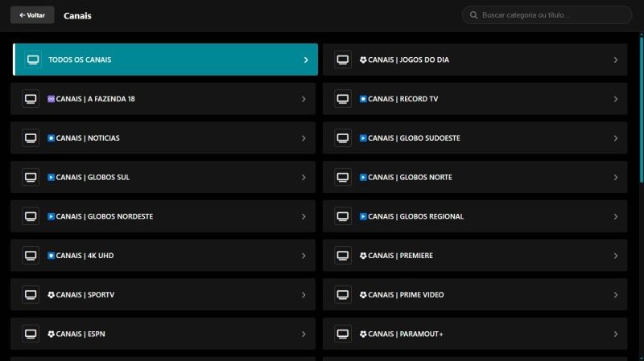This screenshot has width=644, height=361.
Task: Click chevron on GLOBOS SUL row
Action: click(x=303, y=178)
